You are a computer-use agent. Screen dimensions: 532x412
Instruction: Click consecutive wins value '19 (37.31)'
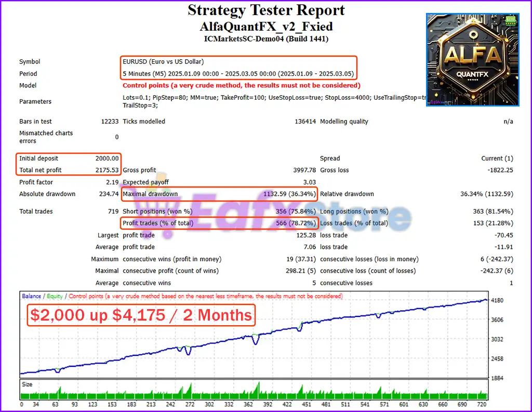pyautogui.click(x=301, y=259)
